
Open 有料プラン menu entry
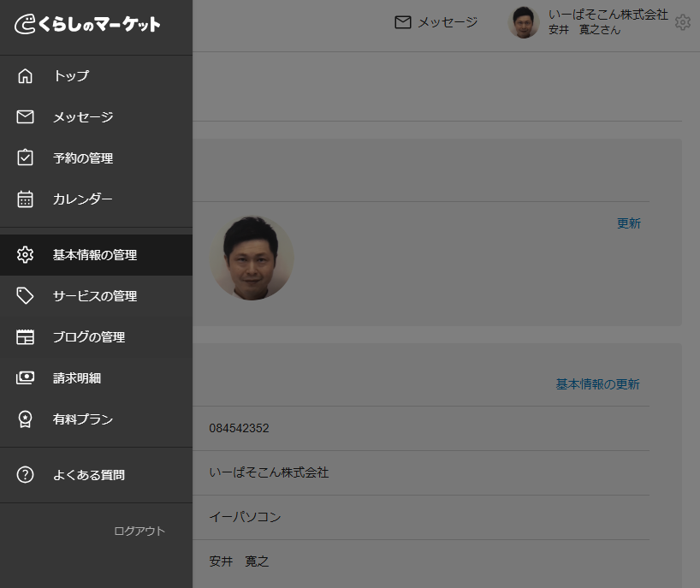pos(83,419)
